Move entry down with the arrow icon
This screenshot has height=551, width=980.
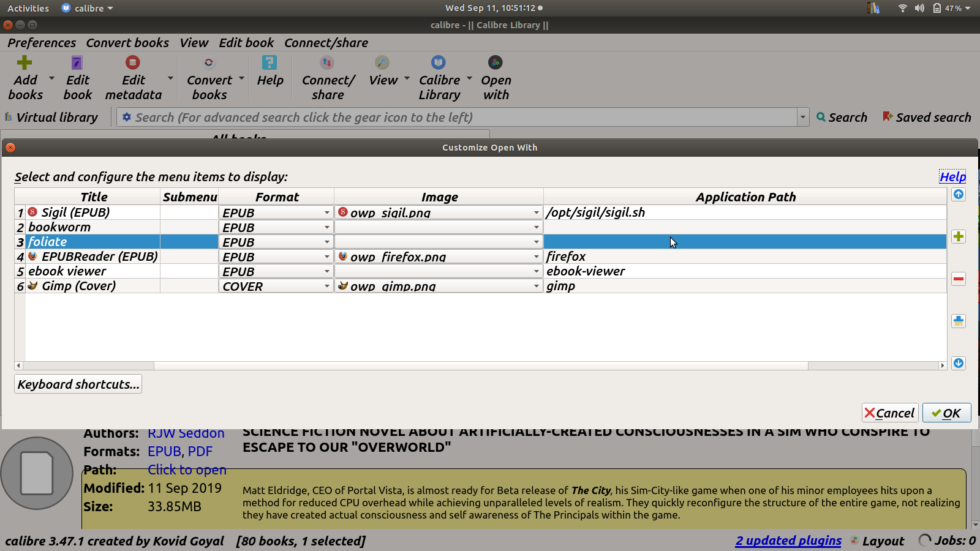tap(959, 363)
